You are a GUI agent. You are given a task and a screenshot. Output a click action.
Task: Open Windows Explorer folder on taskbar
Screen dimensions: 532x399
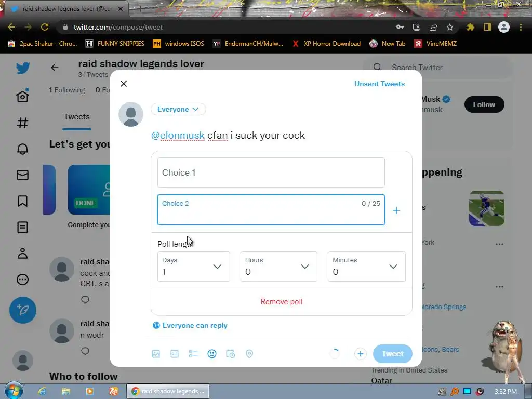(66, 391)
